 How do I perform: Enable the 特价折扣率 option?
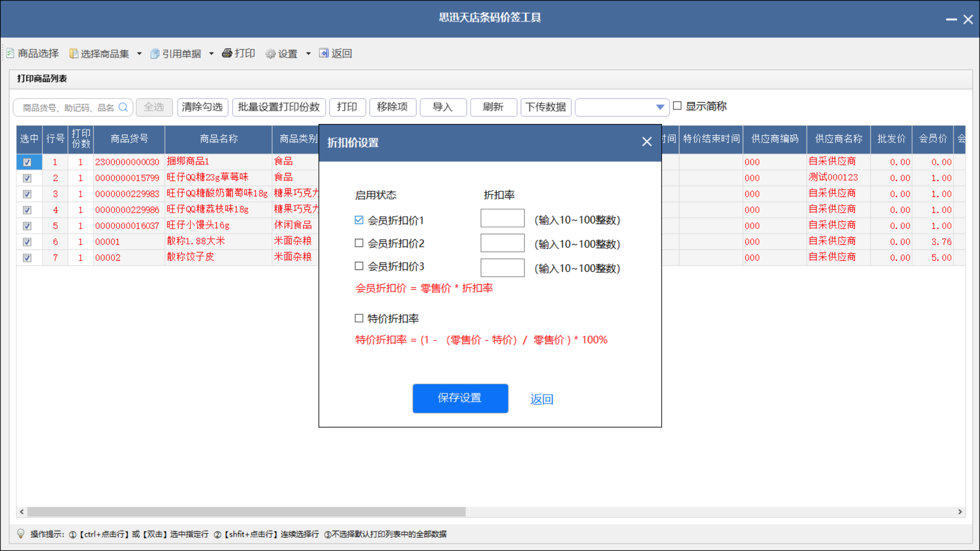tap(359, 317)
